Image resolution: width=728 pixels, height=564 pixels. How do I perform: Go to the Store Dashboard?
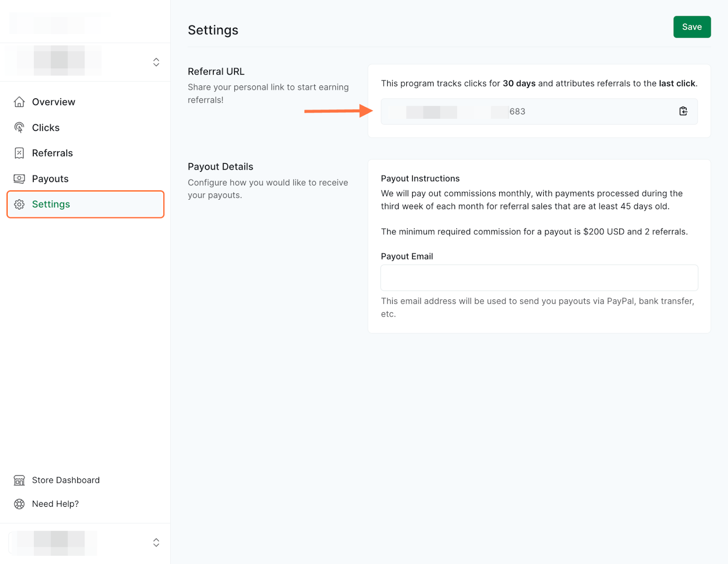point(66,480)
